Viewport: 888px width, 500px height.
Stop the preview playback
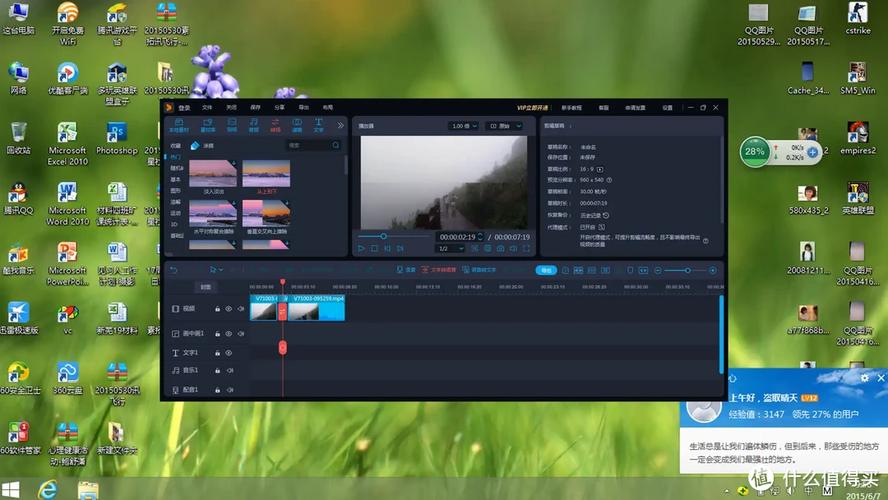click(374, 249)
